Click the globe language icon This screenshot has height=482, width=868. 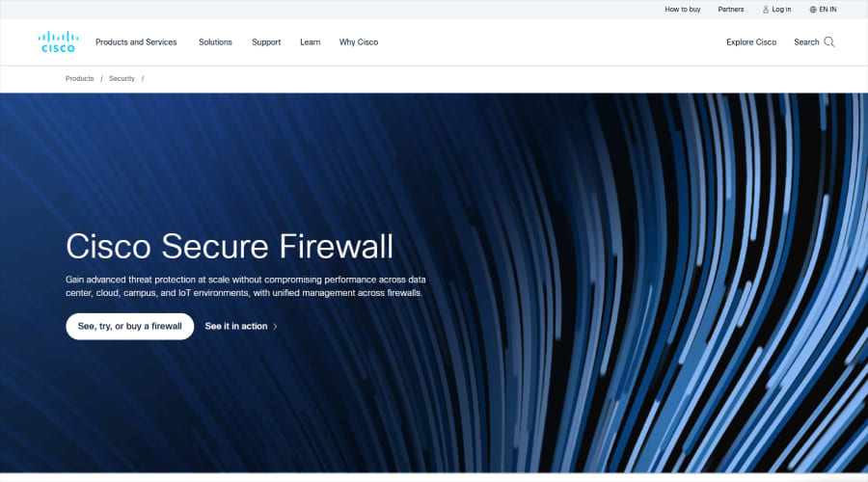tap(813, 10)
